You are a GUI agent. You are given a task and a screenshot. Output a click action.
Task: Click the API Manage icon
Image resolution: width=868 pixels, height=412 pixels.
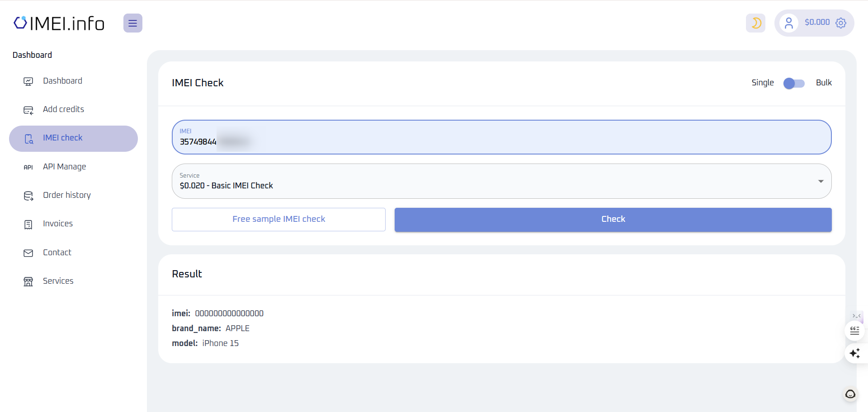tap(28, 167)
